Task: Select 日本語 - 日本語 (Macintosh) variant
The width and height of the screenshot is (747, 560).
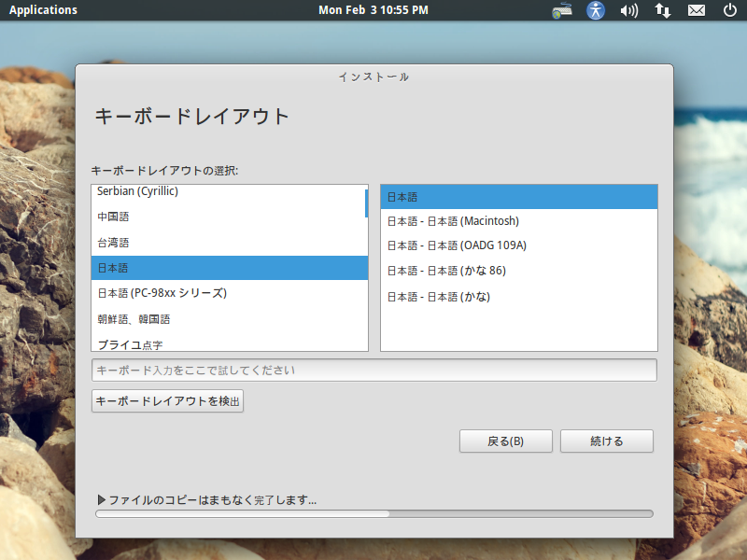Action: (x=519, y=221)
